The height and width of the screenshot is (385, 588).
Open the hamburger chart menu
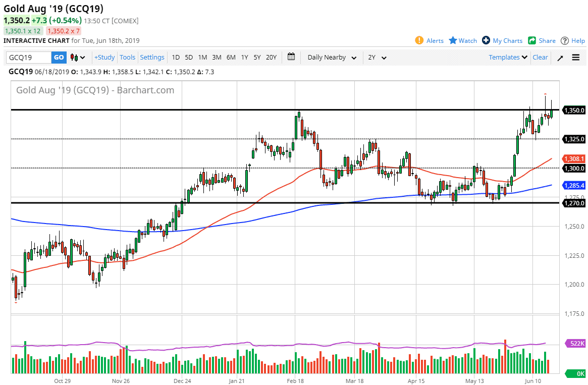point(576,58)
